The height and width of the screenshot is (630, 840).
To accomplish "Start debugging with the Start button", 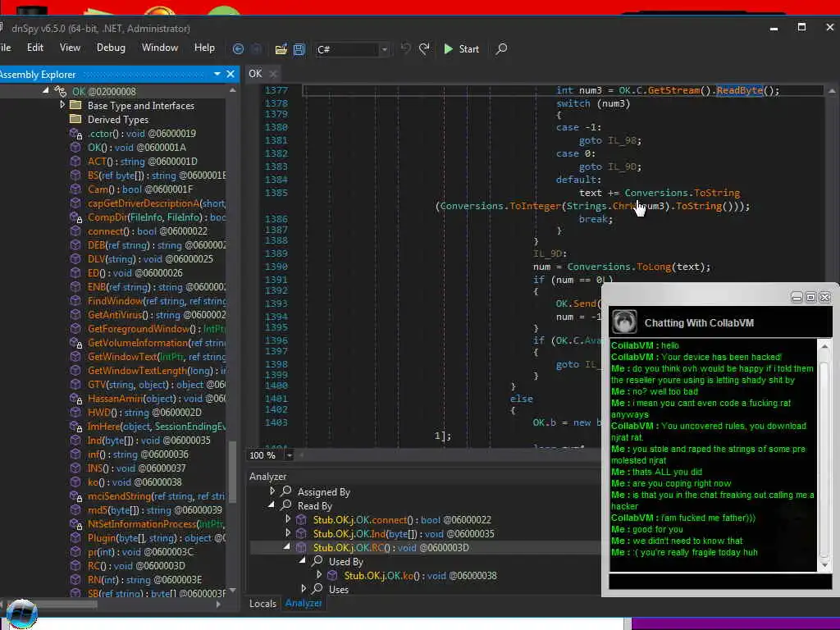I will click(x=462, y=48).
